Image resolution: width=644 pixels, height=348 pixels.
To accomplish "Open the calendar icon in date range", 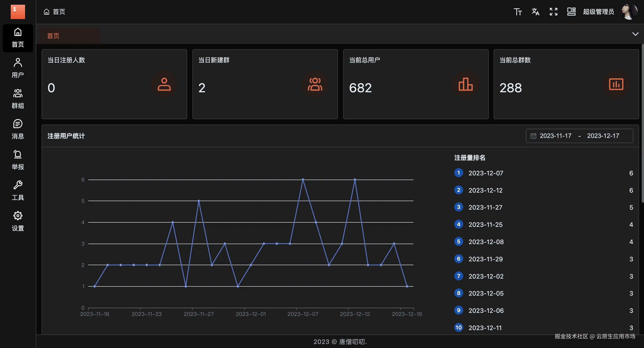I will 533,136.
